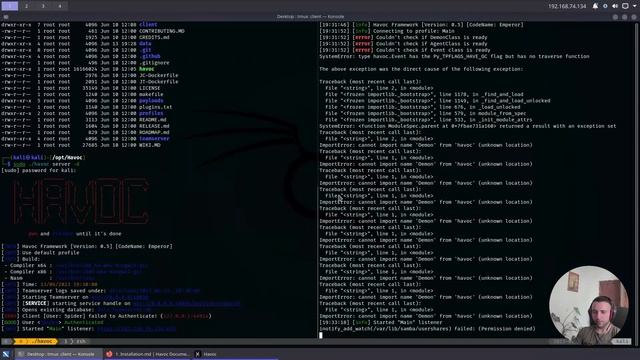Open the power manager icon next to bell
The image size is (640, 360).
pos(605,6)
